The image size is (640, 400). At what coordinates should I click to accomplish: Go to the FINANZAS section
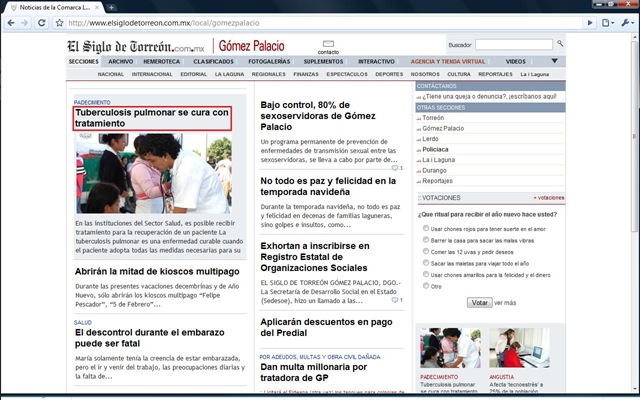coord(306,74)
